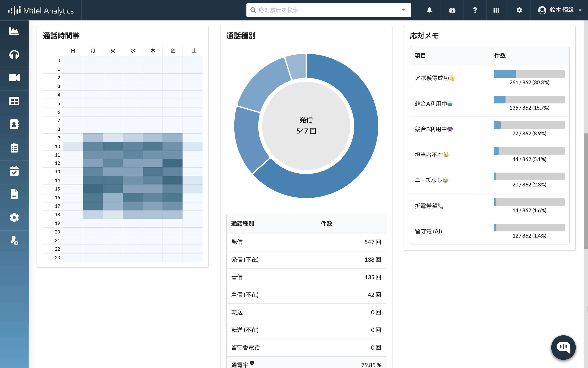The height and width of the screenshot is (368, 588).
Task: Click the 担当者不在 progress bar
Action: (529, 151)
